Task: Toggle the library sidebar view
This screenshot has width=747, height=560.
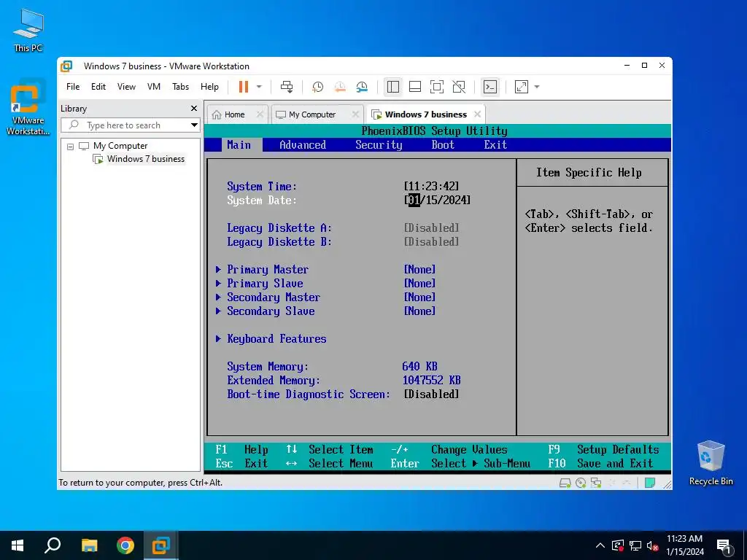Action: click(x=393, y=87)
